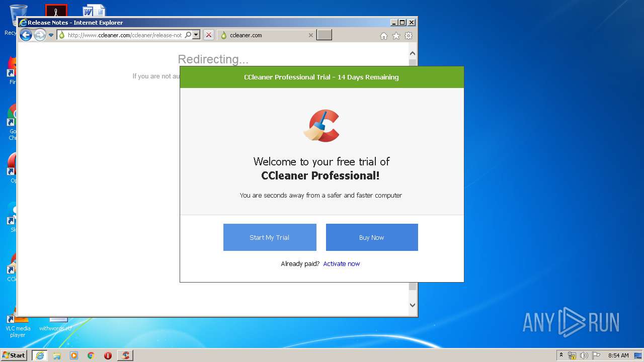This screenshot has width=644, height=362.
Task: Click Internet Explorer taskbar icon
Action: (40, 355)
